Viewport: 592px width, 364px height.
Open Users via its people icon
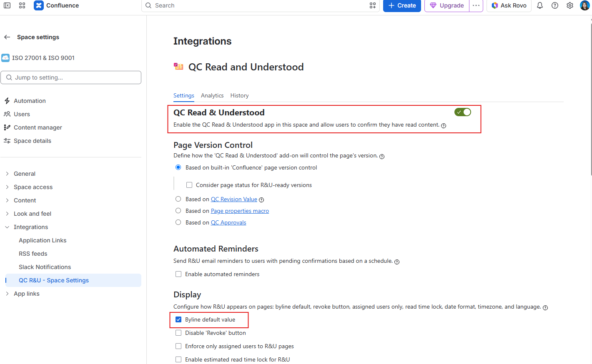[7, 114]
